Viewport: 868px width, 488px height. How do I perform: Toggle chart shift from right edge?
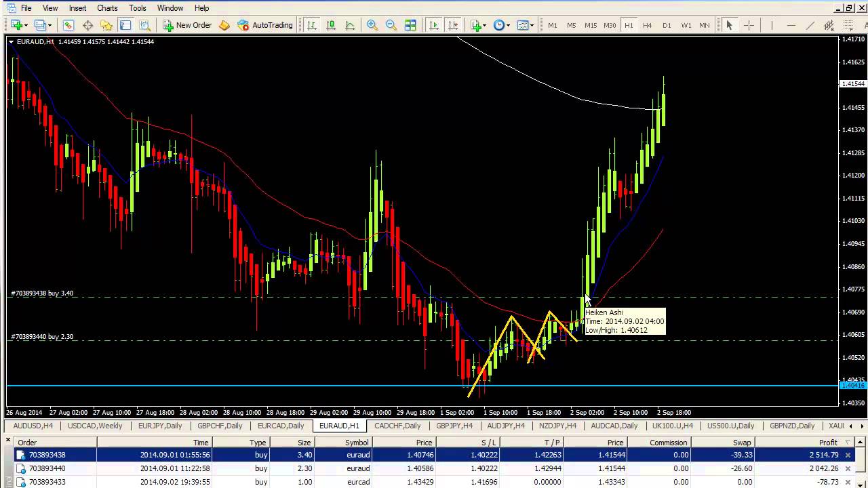pyautogui.click(x=453, y=25)
